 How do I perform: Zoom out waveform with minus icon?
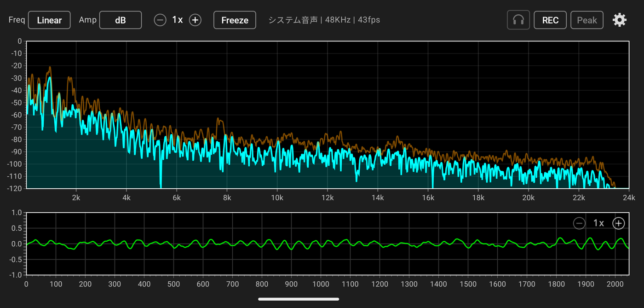579,223
